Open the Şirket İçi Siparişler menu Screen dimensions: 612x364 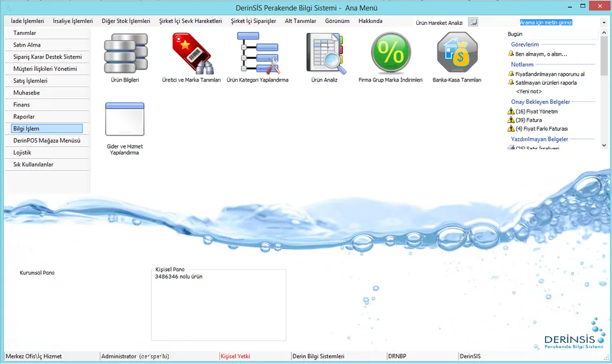click(253, 21)
